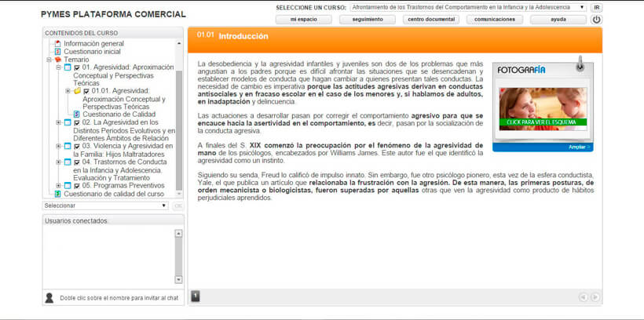Click the page 1 indicator button
The image size is (644, 320).
196,296
